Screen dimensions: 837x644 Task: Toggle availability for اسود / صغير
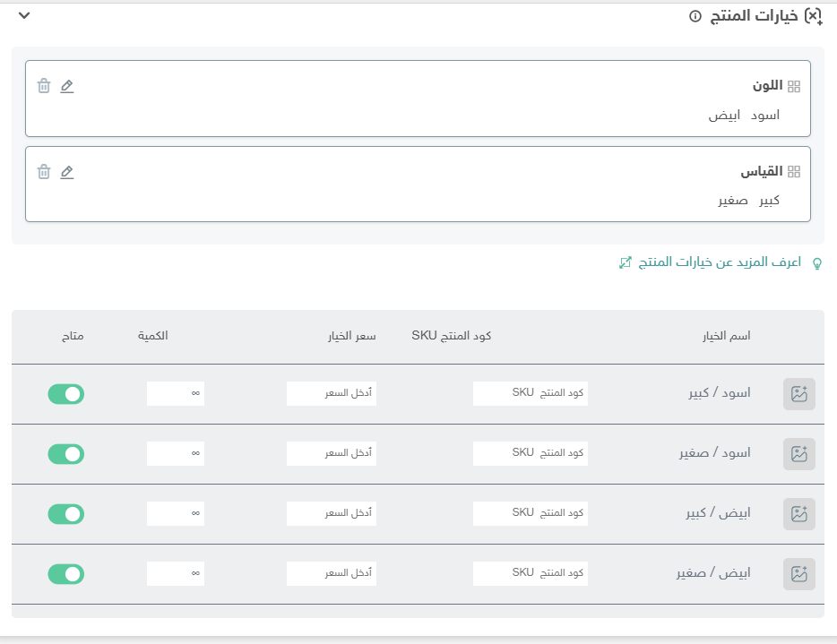66,454
